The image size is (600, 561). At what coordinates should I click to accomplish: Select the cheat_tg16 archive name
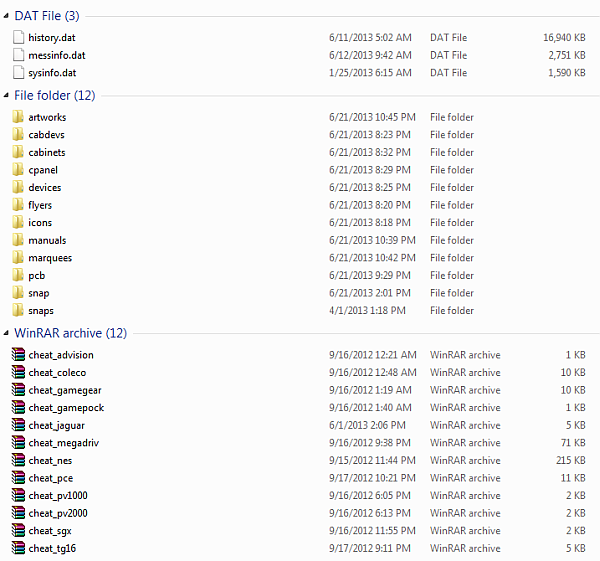(x=52, y=549)
